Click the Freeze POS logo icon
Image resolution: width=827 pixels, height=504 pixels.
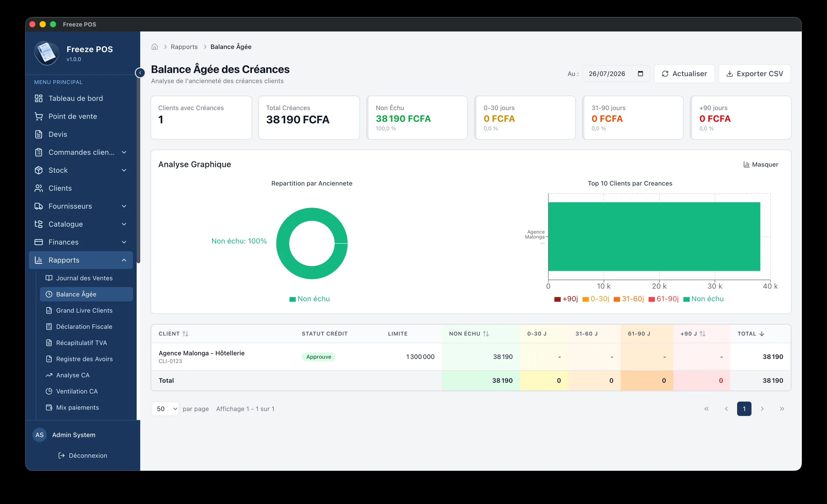coord(47,53)
